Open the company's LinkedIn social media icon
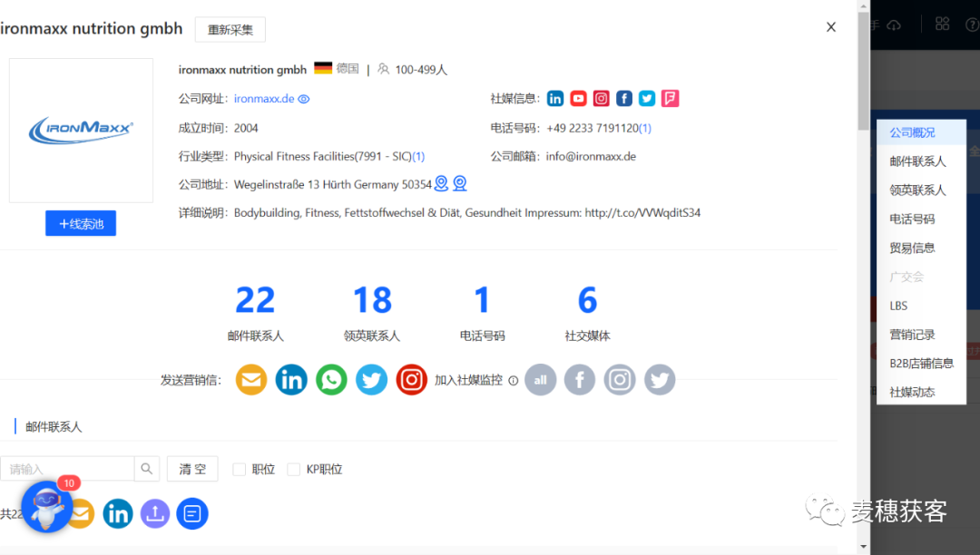Screen dimensions: 980x555 (555, 99)
